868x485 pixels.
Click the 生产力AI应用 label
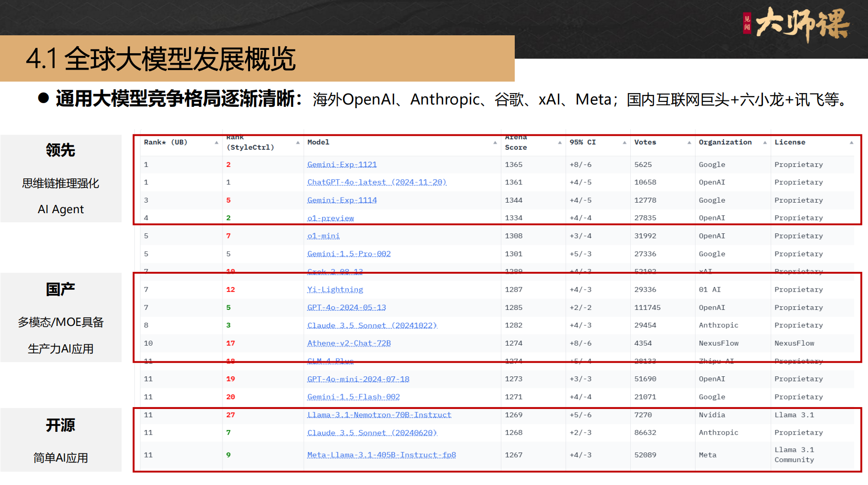click(x=61, y=349)
